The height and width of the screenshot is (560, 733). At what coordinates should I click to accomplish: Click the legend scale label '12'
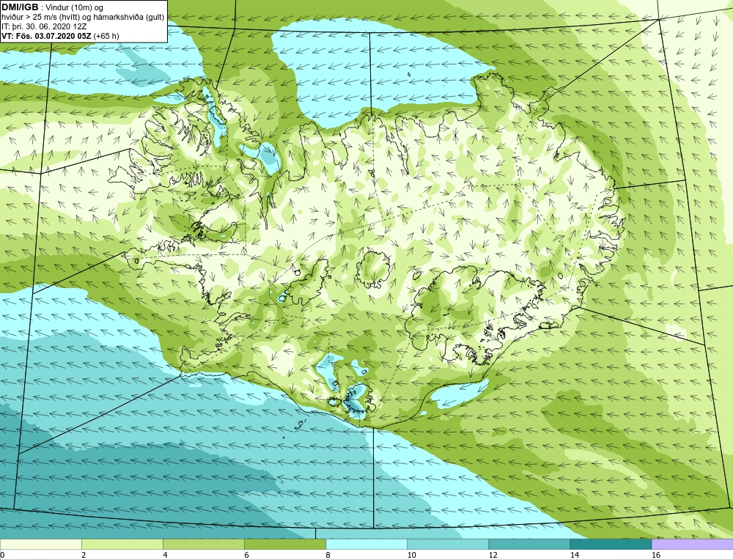pos(493,556)
